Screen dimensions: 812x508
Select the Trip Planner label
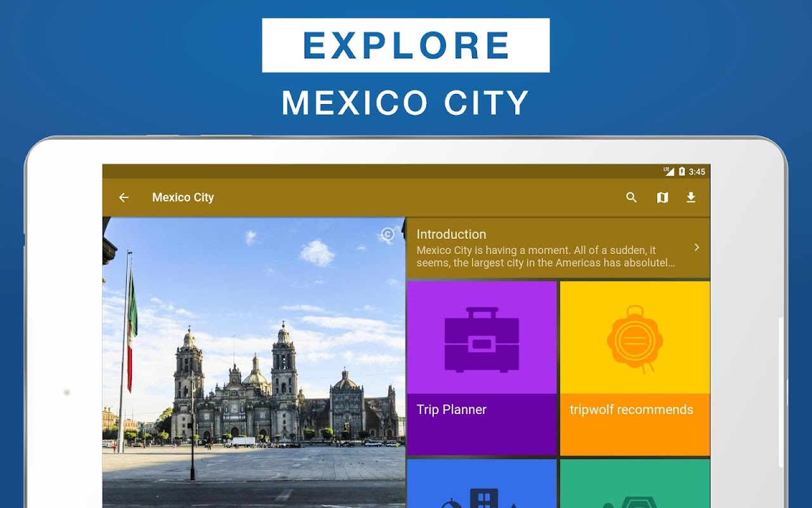point(452,410)
